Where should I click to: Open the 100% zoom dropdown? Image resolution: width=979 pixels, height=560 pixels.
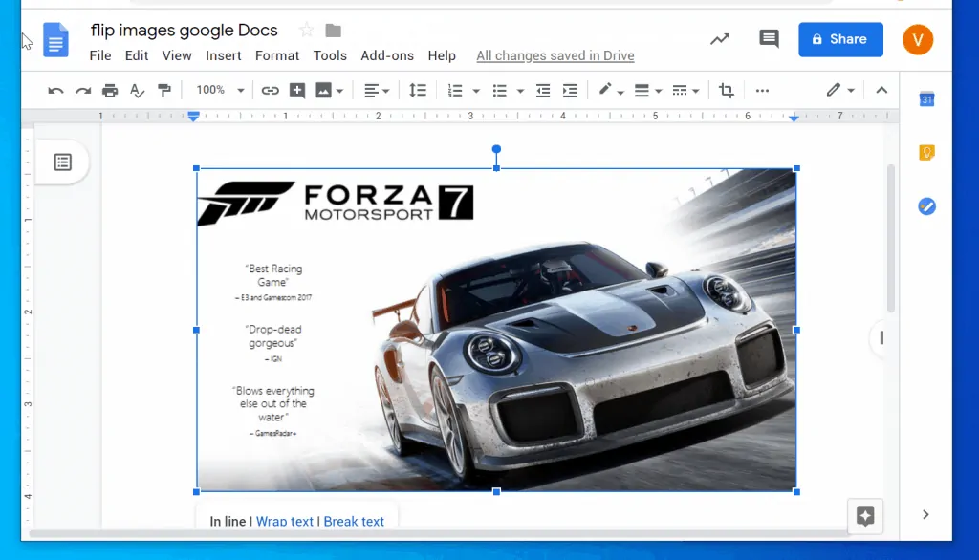pyautogui.click(x=220, y=90)
